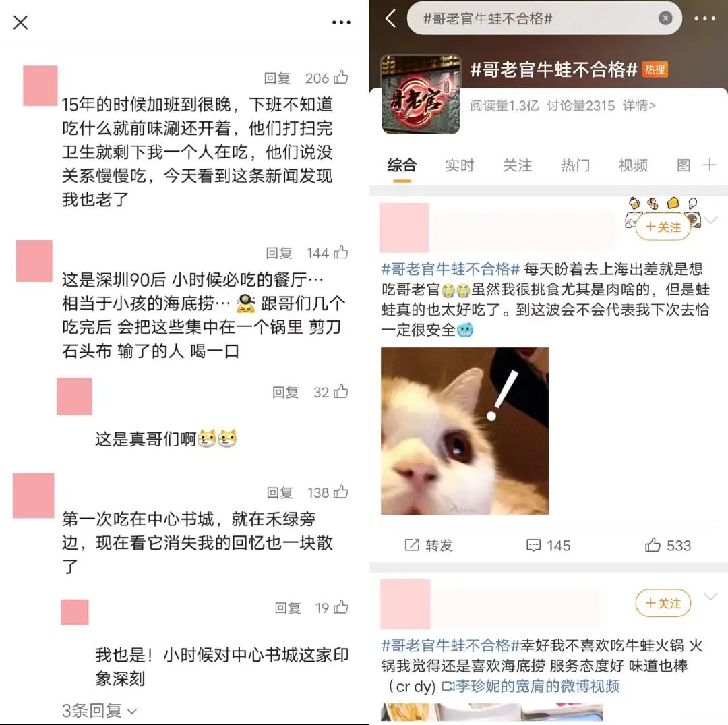Like the comment with 144 likes
Viewport: 728px width, 725px height.
point(341,252)
